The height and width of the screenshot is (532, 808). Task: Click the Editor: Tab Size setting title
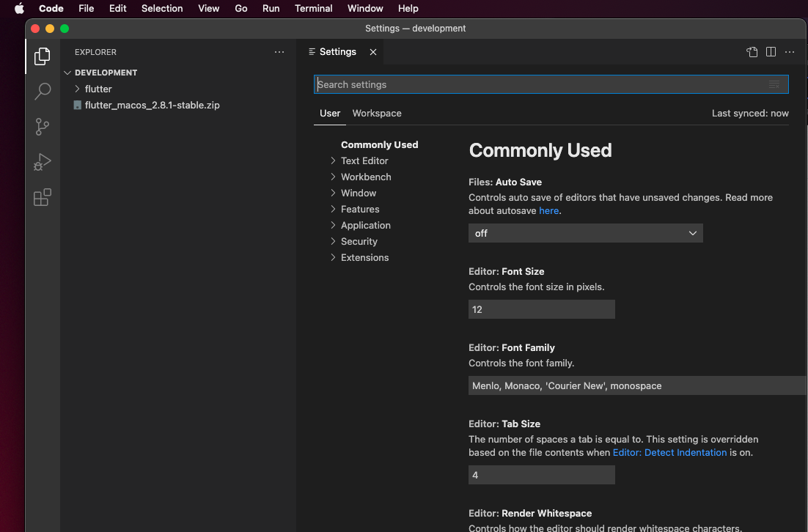[x=504, y=424]
